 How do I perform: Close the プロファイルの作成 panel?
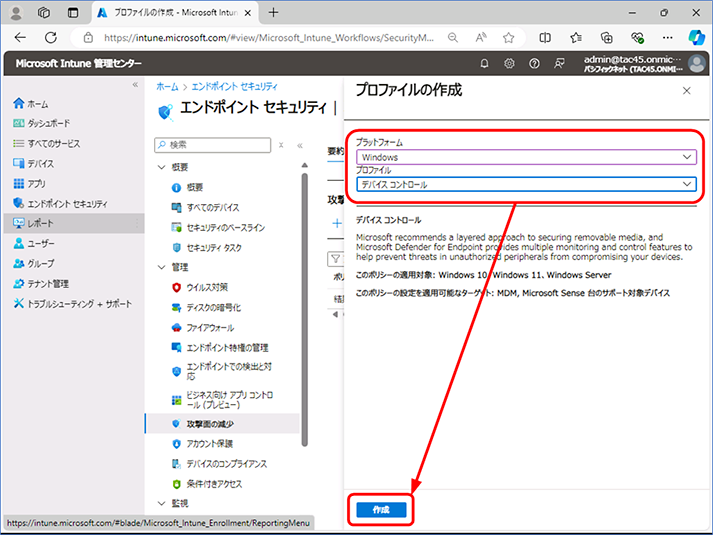point(687,91)
